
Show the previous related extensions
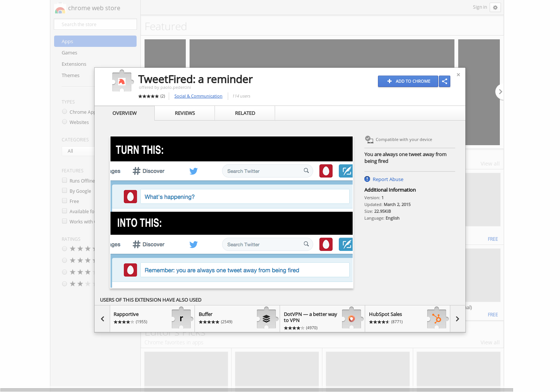(x=102, y=319)
